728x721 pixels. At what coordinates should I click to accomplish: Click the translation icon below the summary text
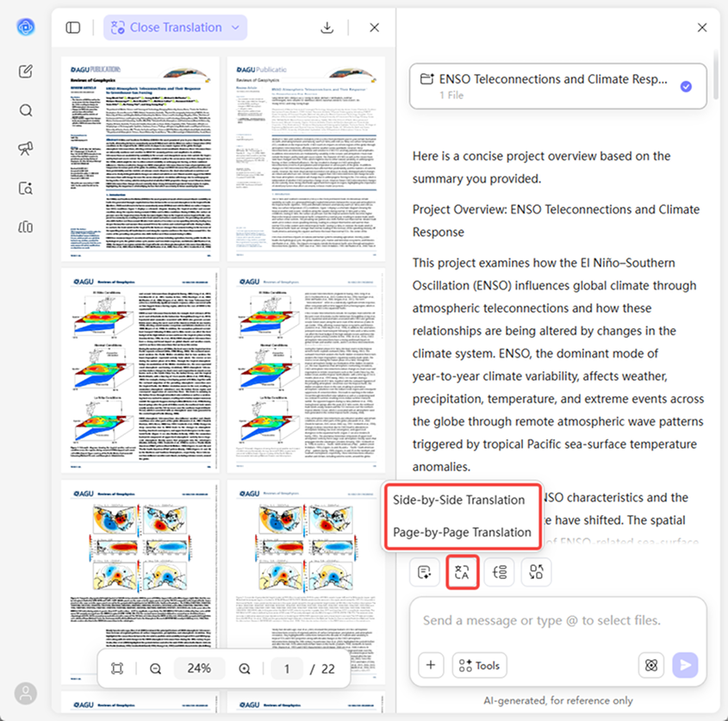[463, 571]
